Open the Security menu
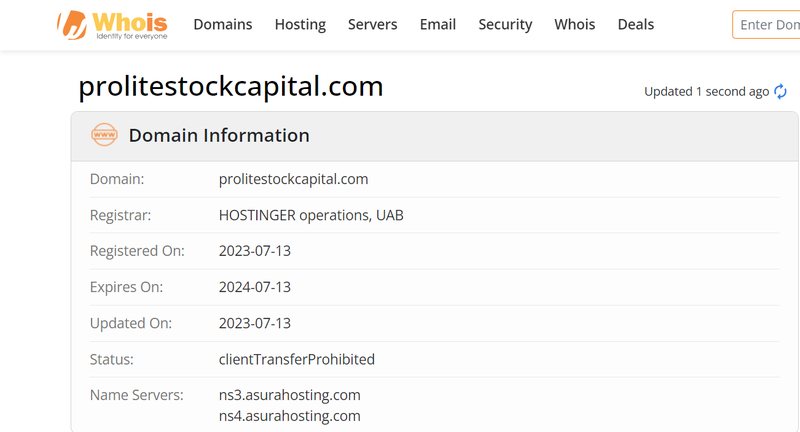Image resolution: width=800 pixels, height=432 pixels. point(505,24)
